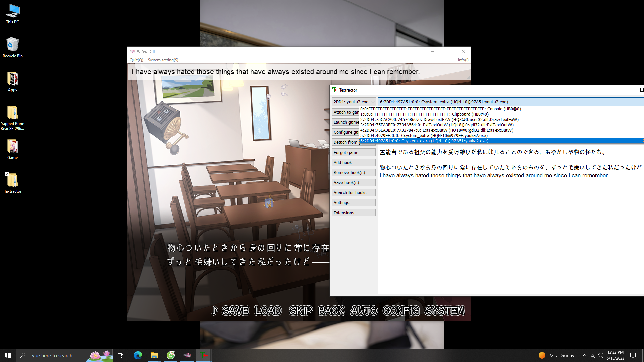Uncheck the selection checkbox on the Textractor desktop icon
The width and height of the screenshot is (644, 362).
(x=7, y=174)
